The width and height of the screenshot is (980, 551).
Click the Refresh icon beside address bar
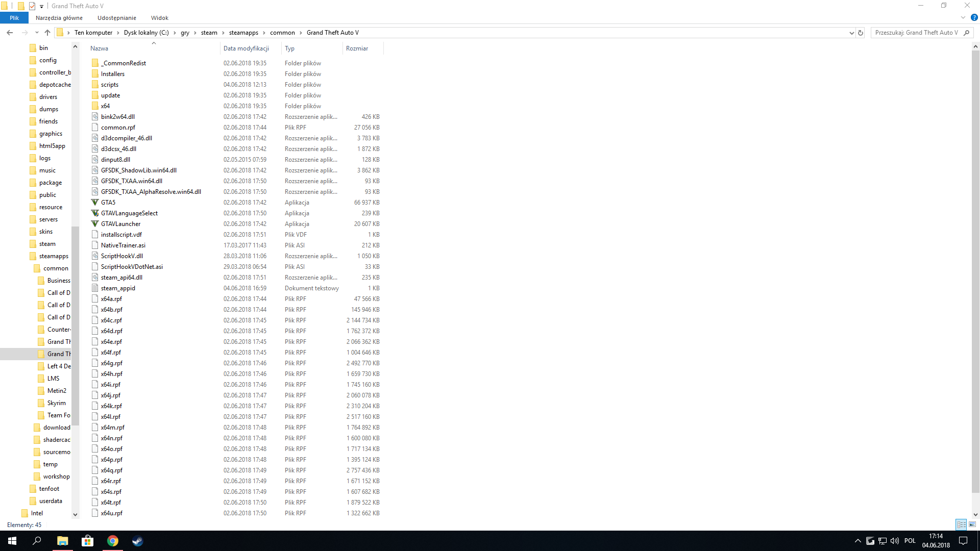(861, 33)
